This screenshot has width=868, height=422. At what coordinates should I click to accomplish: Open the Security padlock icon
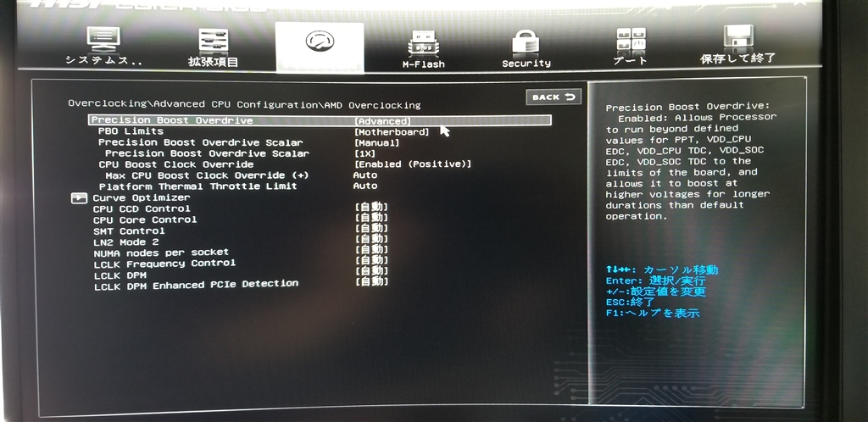pyautogui.click(x=526, y=42)
